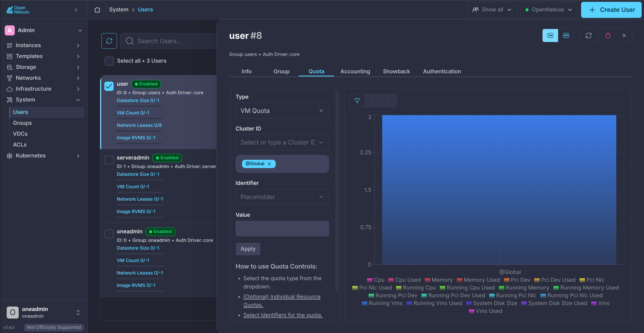Refresh the users list
644x333 pixels.
click(109, 41)
